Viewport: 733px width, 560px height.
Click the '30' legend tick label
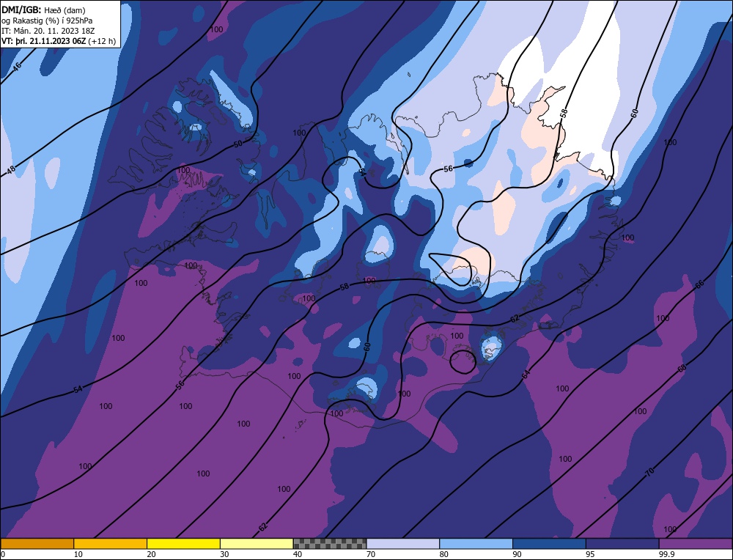[224, 554]
